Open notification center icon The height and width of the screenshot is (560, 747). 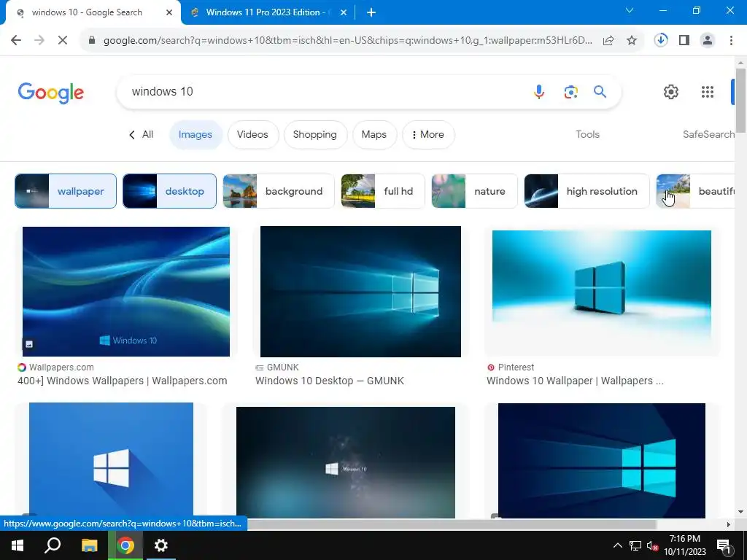pyautogui.click(x=724, y=545)
